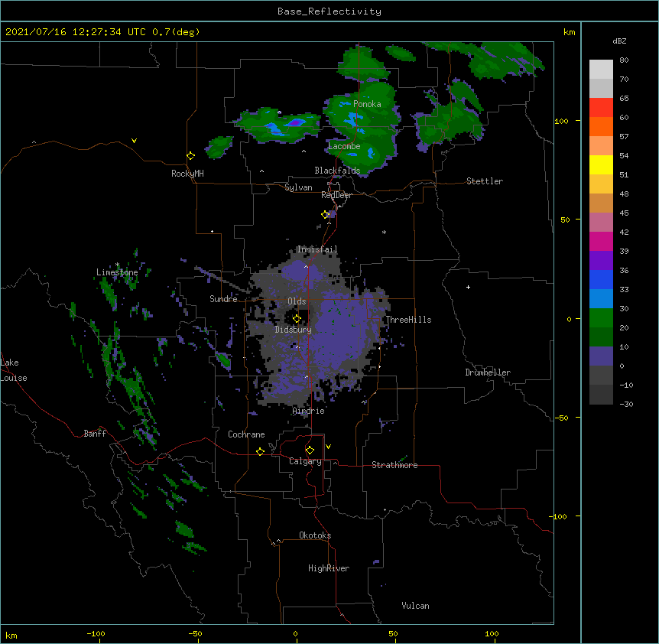Select the bright green 20-30 dBZ swatch
Image resolution: width=659 pixels, height=644 pixels.
tap(601, 318)
